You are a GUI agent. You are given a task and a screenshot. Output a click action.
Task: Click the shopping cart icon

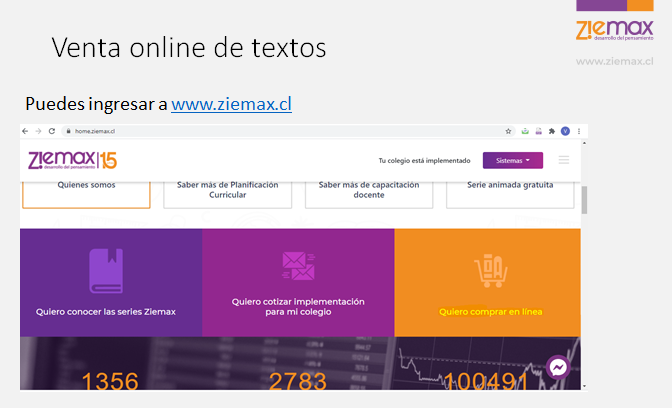coord(491,270)
